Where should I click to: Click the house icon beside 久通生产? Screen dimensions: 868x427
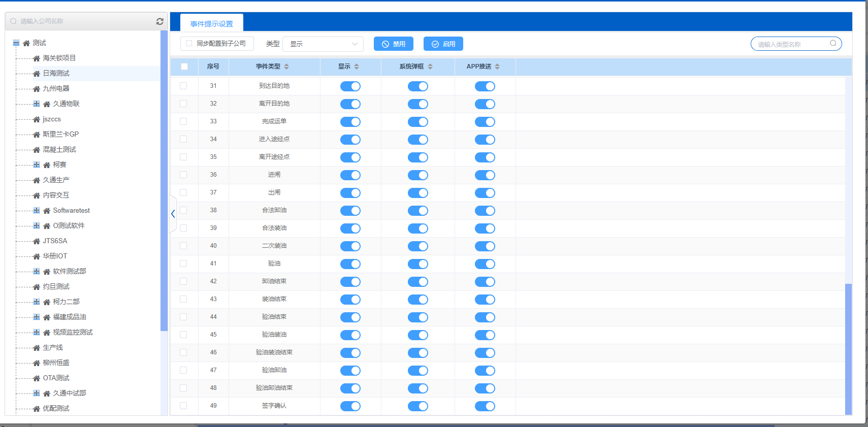37,180
